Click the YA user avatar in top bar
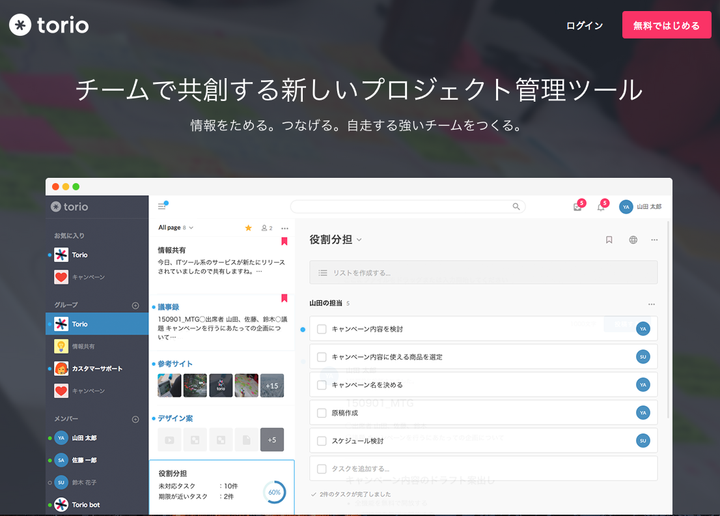The image size is (720, 516). [x=625, y=207]
